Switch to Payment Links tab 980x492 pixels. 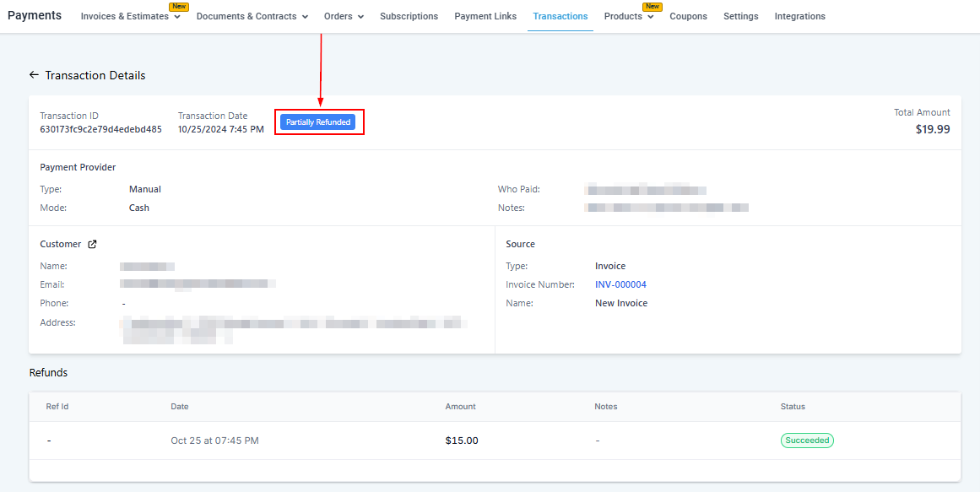click(x=485, y=17)
